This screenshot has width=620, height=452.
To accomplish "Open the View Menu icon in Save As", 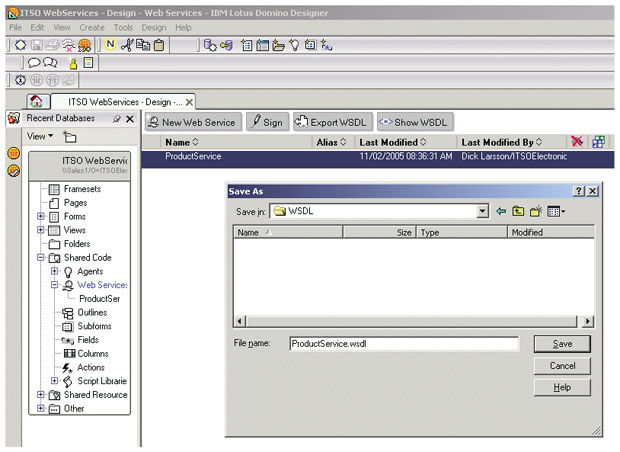I will click(x=556, y=212).
